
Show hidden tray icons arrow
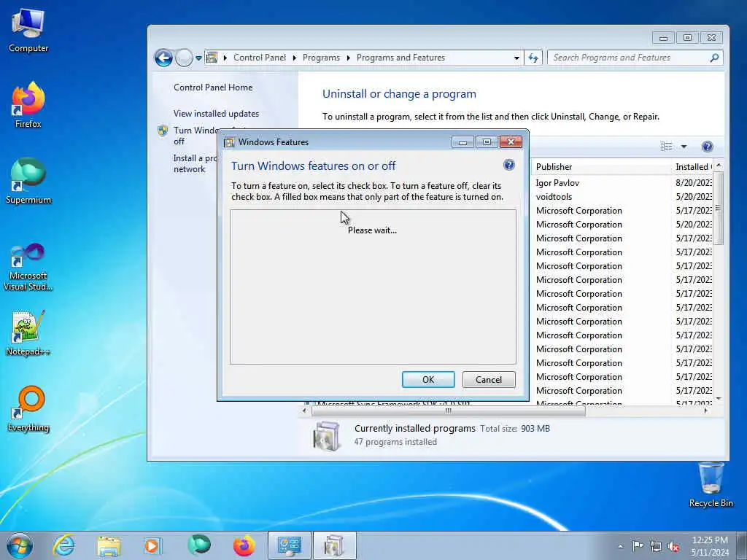pyautogui.click(x=620, y=546)
